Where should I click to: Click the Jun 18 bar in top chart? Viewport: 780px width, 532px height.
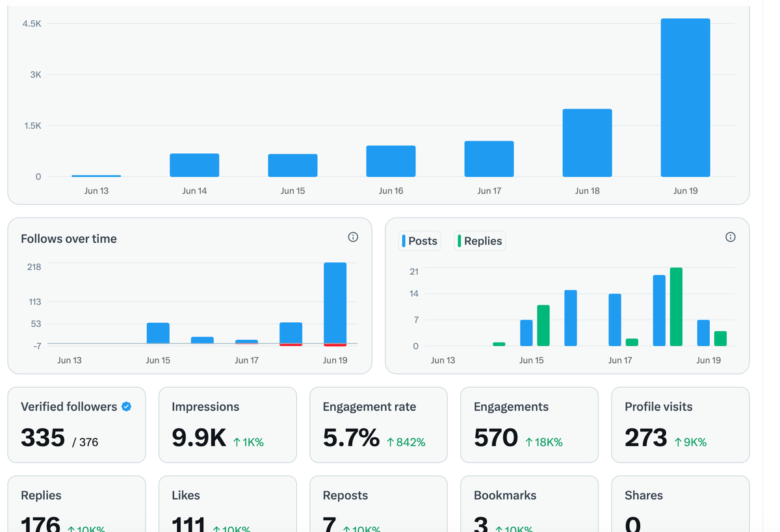[x=587, y=143]
